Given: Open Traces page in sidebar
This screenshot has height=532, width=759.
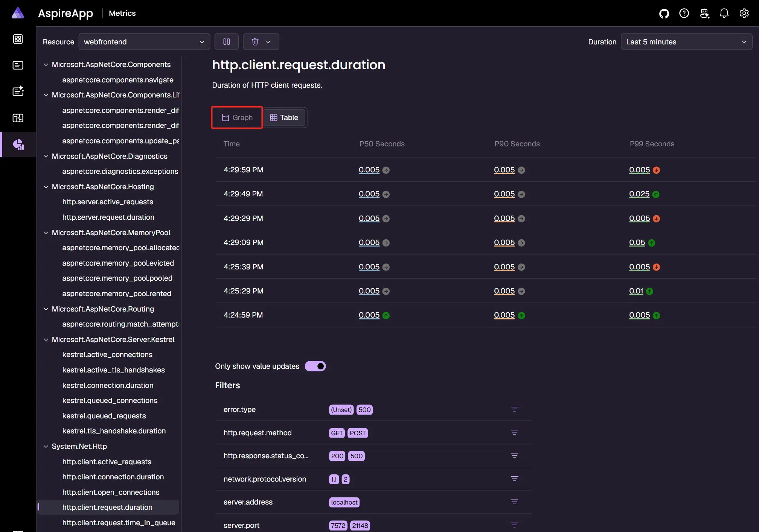Looking at the screenshot, I should click(18, 118).
